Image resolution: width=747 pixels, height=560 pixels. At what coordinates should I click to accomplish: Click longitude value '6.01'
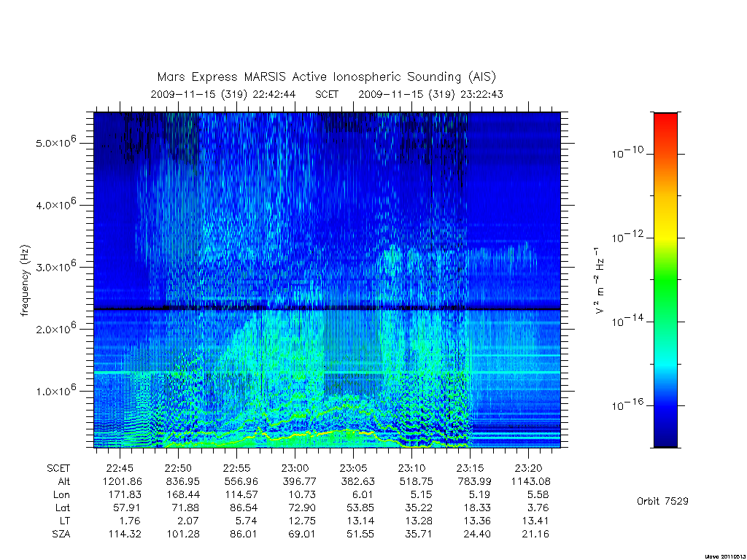click(x=363, y=495)
